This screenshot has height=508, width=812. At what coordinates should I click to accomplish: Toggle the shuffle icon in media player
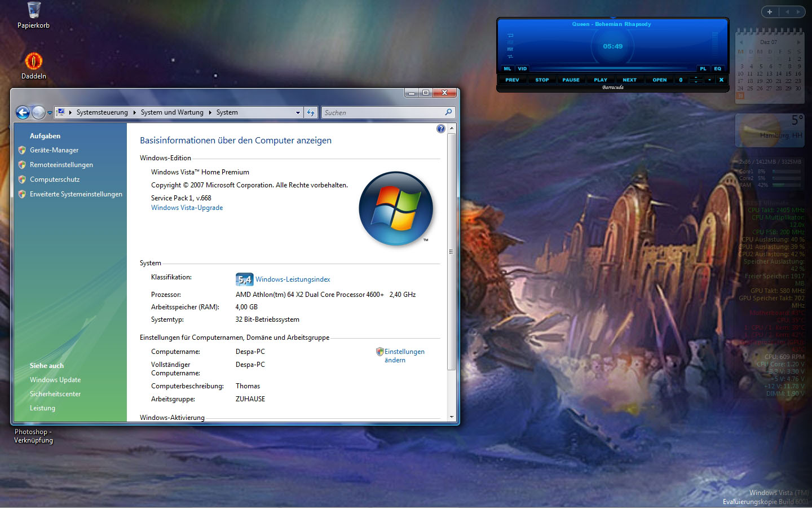click(x=510, y=56)
